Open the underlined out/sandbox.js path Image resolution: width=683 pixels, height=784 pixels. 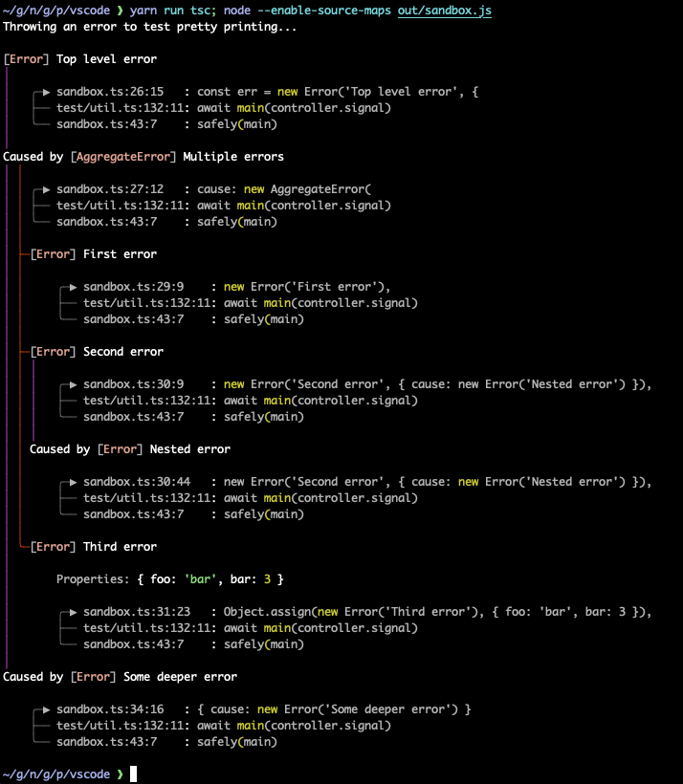click(x=444, y=11)
